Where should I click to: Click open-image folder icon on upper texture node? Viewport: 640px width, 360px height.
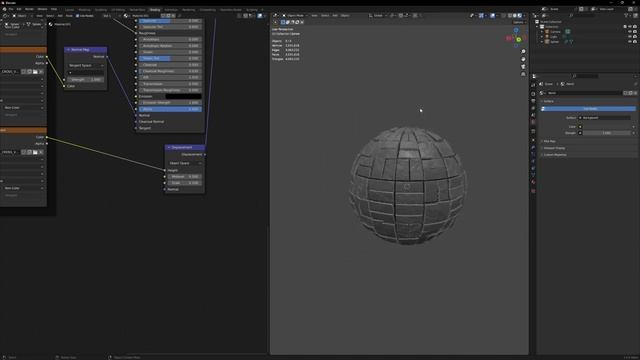[x=35, y=71]
